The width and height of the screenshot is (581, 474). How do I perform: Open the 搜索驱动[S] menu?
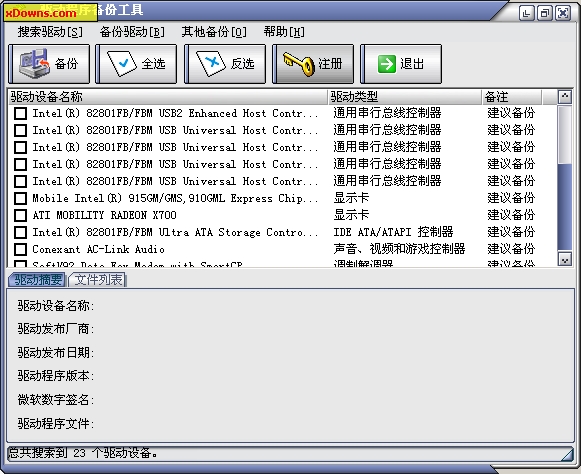coord(50,32)
